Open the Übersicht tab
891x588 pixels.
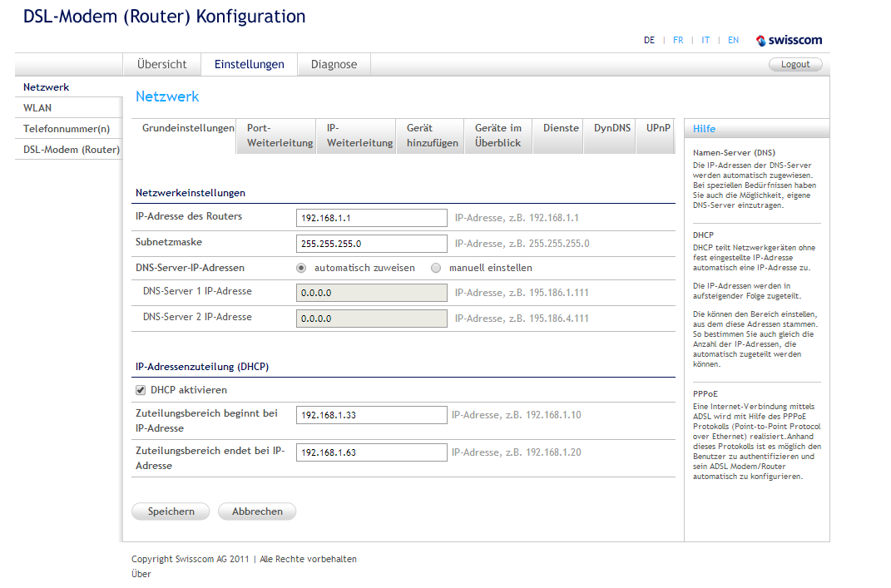tap(162, 64)
